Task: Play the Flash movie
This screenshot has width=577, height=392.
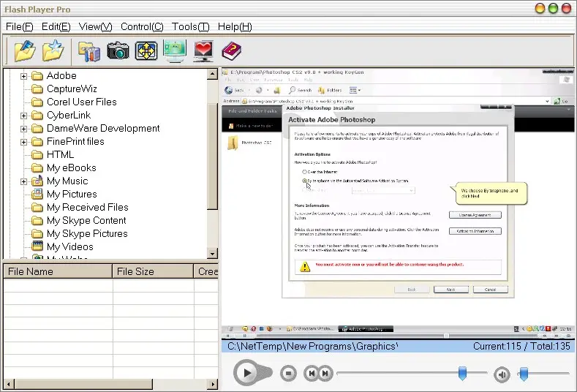Action: [247, 373]
